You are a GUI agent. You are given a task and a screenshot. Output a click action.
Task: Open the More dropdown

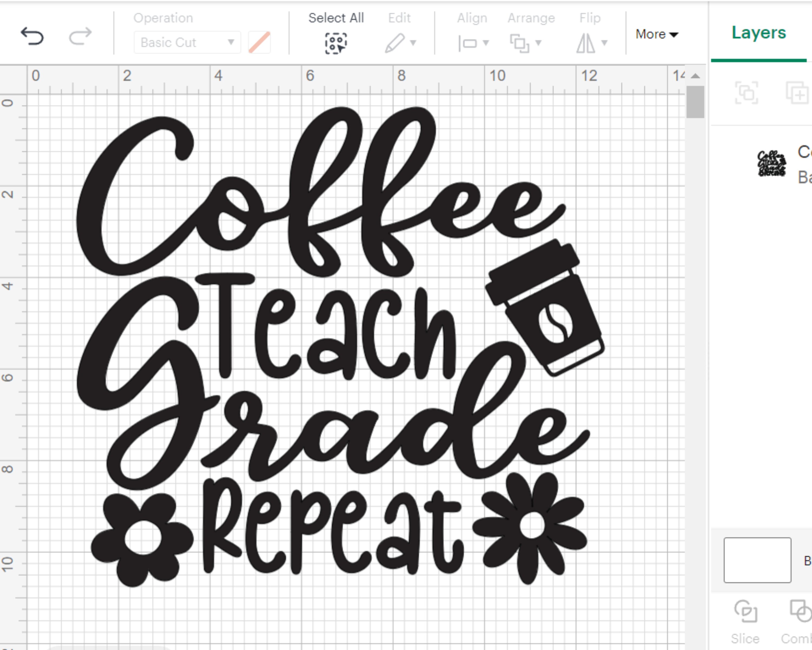656,34
